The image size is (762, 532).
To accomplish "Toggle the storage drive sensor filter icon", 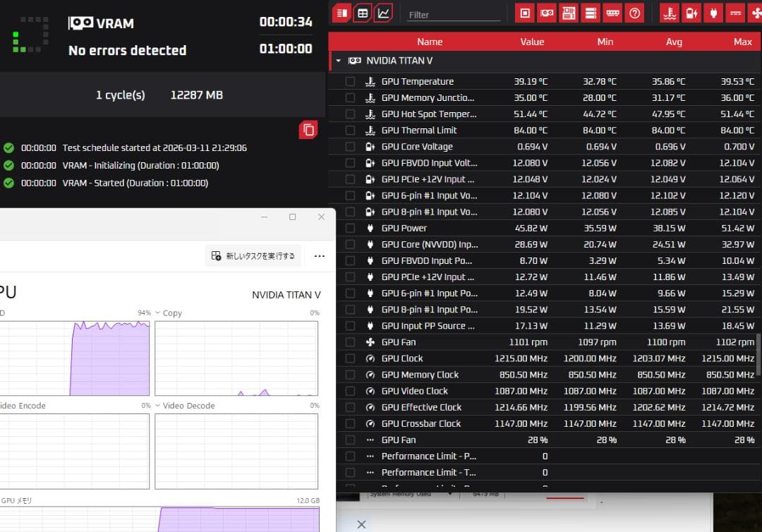I will click(x=591, y=13).
